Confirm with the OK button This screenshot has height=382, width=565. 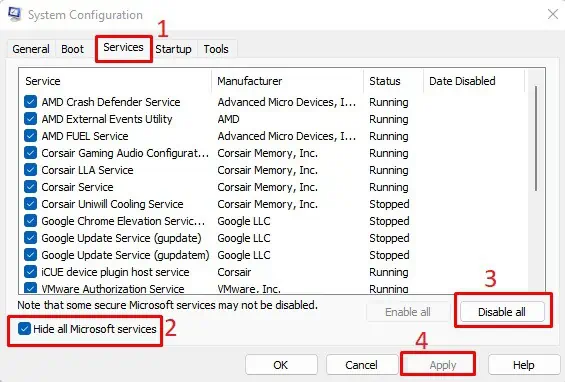(x=281, y=365)
